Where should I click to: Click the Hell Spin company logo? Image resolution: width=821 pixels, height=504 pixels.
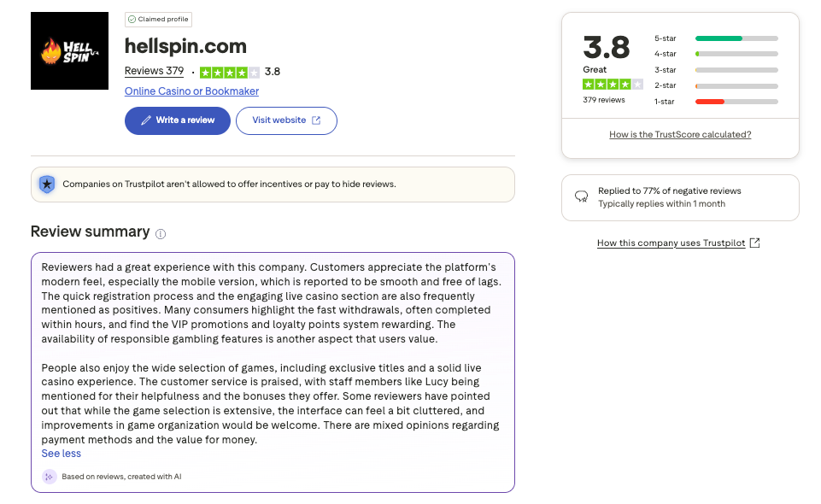pyautogui.click(x=69, y=51)
